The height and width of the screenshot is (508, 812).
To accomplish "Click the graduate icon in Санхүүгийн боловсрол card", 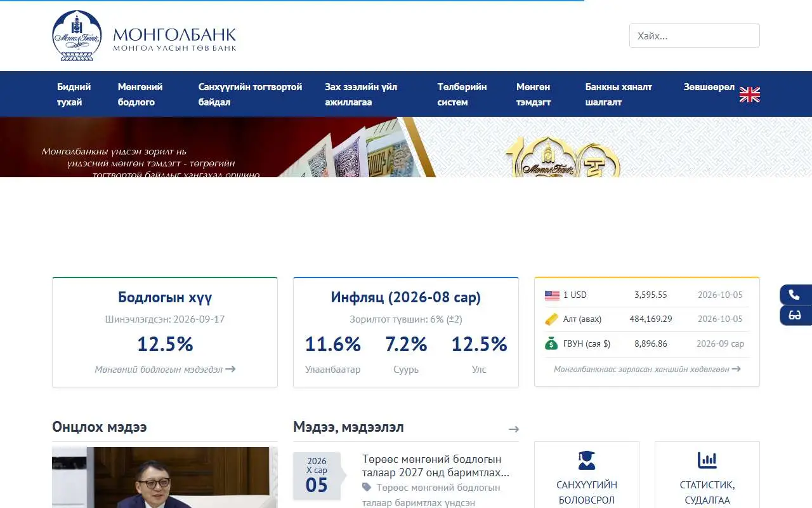I will coord(587,460).
